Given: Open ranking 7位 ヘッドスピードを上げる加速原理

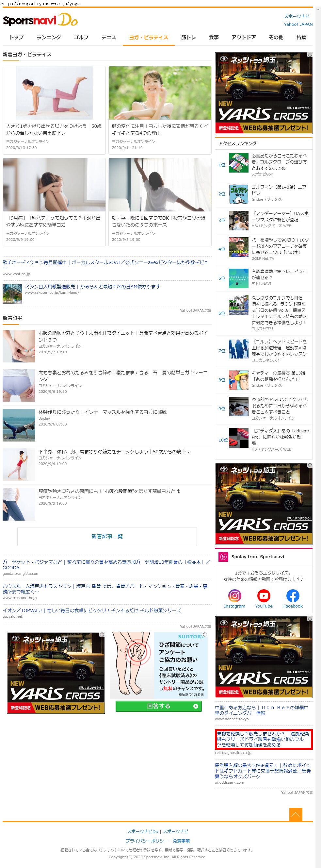Looking at the screenshot, I should (279, 348).
